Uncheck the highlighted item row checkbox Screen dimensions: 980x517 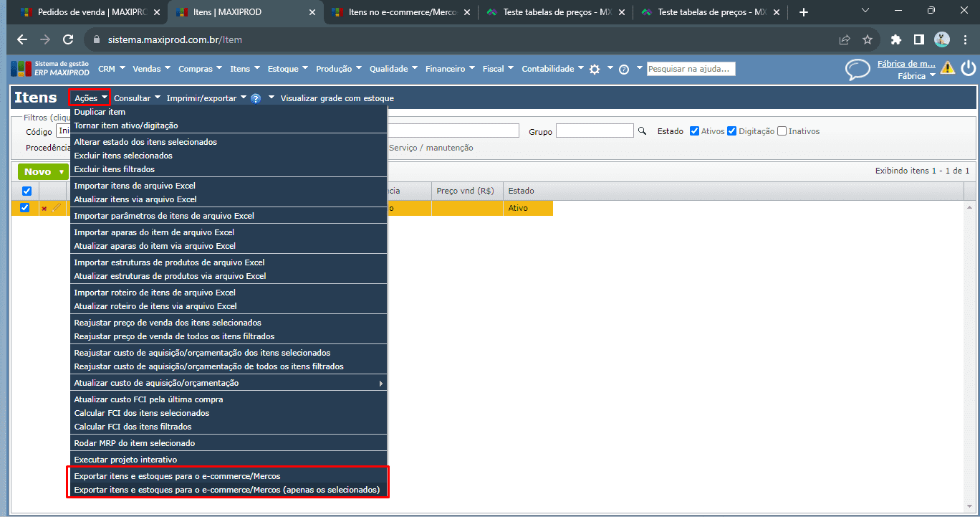[25, 208]
